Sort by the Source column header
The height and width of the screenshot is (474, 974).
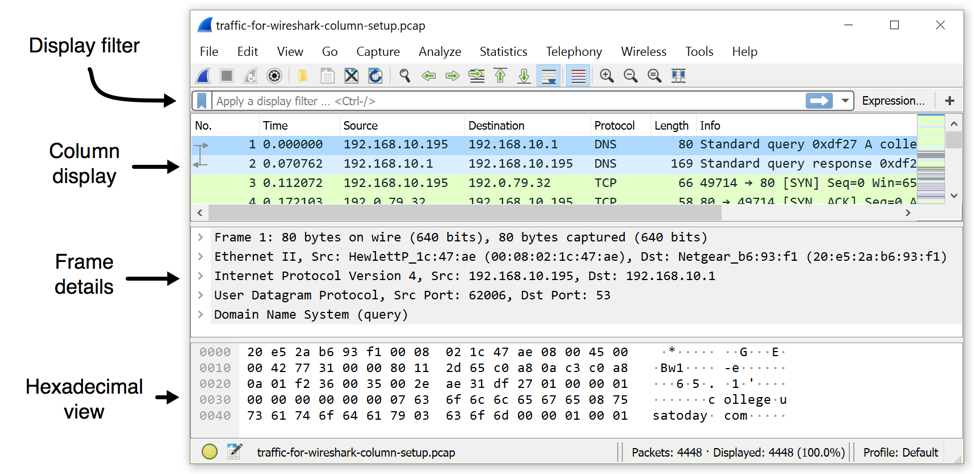(402, 125)
